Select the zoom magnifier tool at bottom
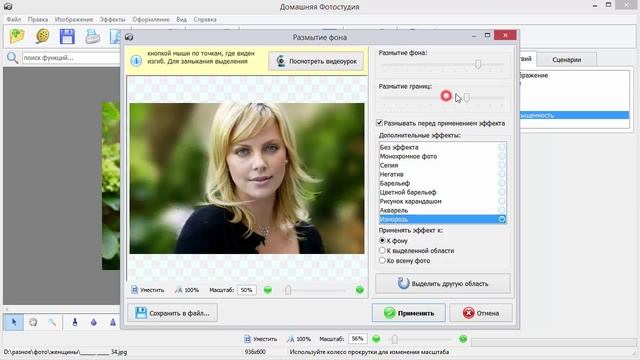Viewport: 640px width, 360px height. pos(52,322)
